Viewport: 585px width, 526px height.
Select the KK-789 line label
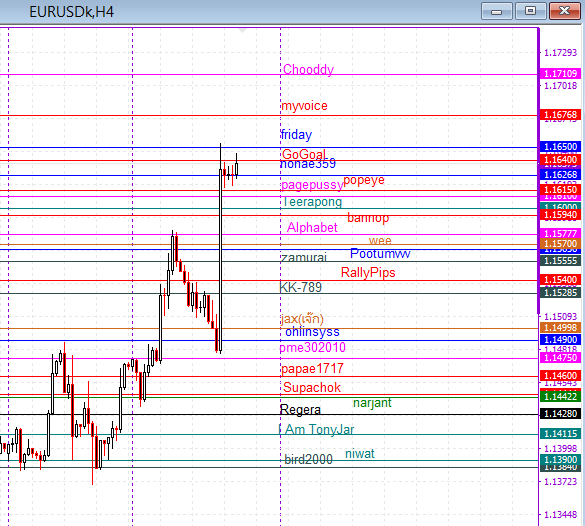(300, 287)
